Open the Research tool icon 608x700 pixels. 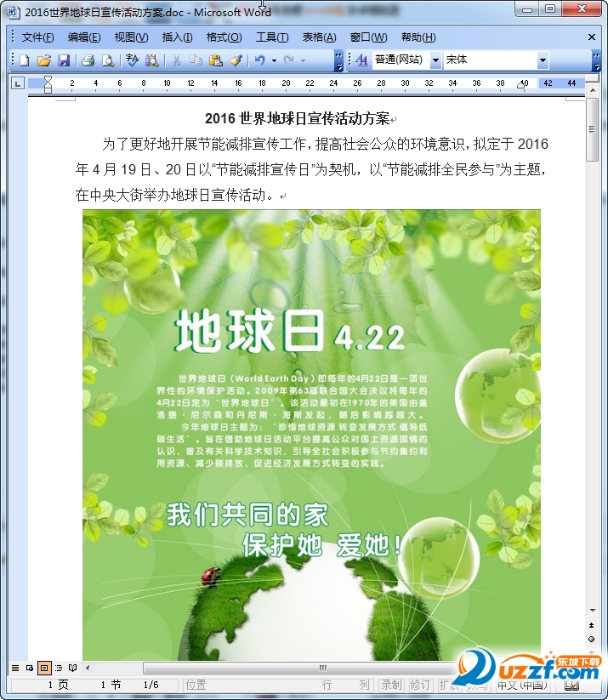pos(151,60)
